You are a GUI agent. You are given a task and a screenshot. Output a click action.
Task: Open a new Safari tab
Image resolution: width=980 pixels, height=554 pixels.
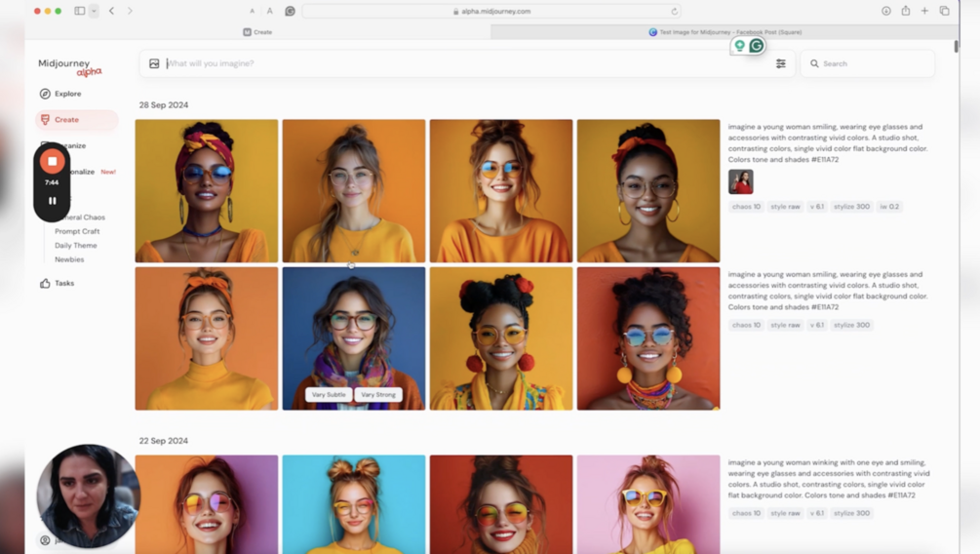point(924,11)
